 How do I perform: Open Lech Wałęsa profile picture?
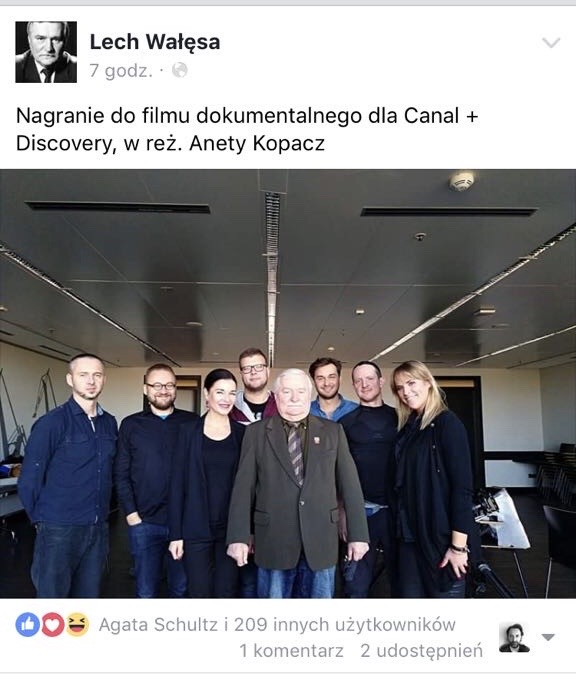click(46, 52)
